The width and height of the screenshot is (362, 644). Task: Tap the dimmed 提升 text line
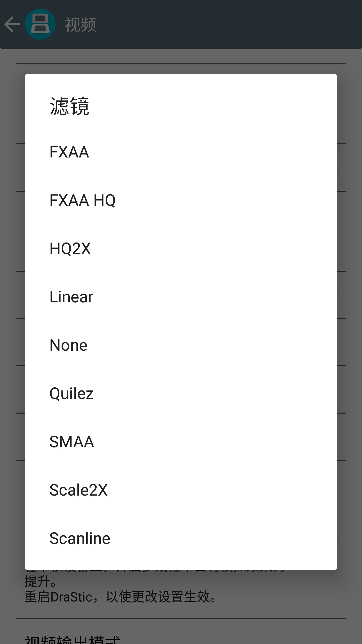(40, 581)
